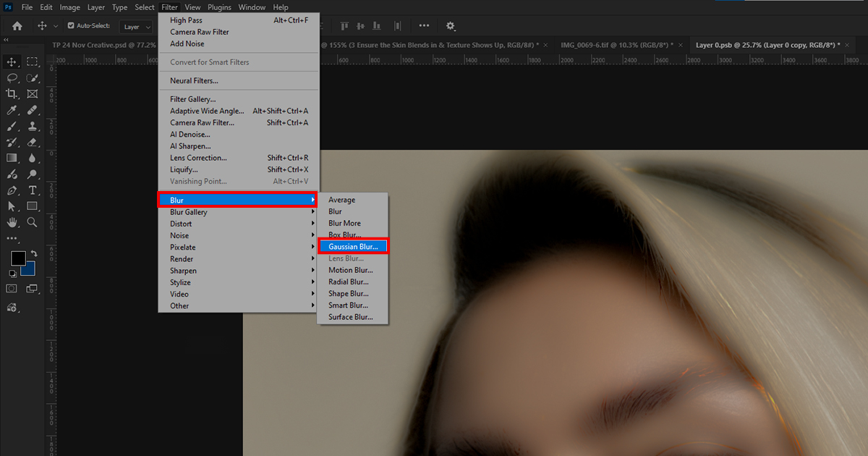Set the blue background color swatch
This screenshot has width=868, height=456.
pos(29,270)
